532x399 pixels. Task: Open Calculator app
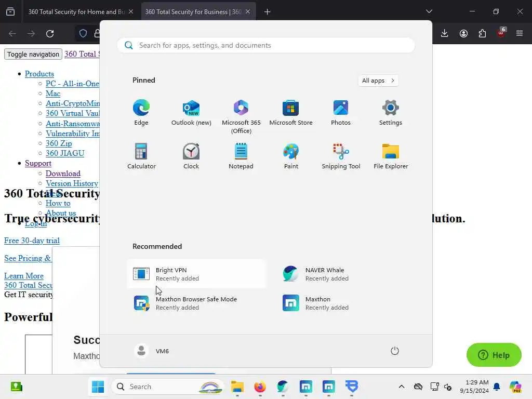click(141, 156)
